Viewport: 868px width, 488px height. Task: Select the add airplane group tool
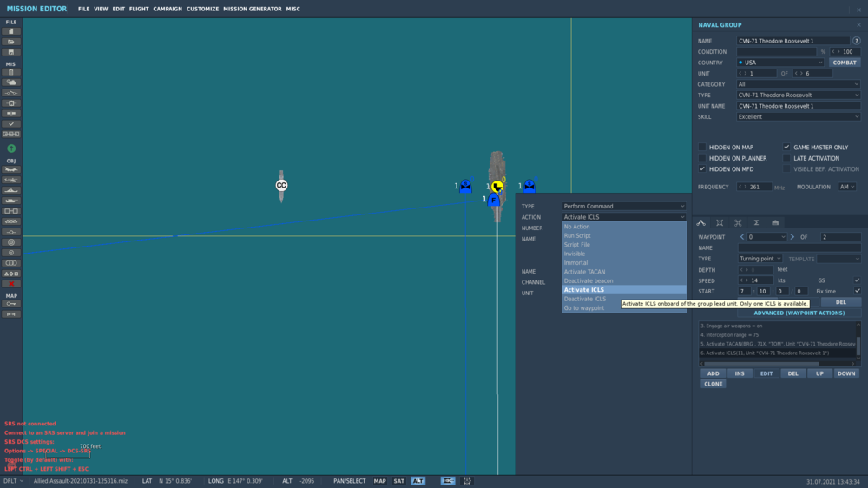(11, 169)
